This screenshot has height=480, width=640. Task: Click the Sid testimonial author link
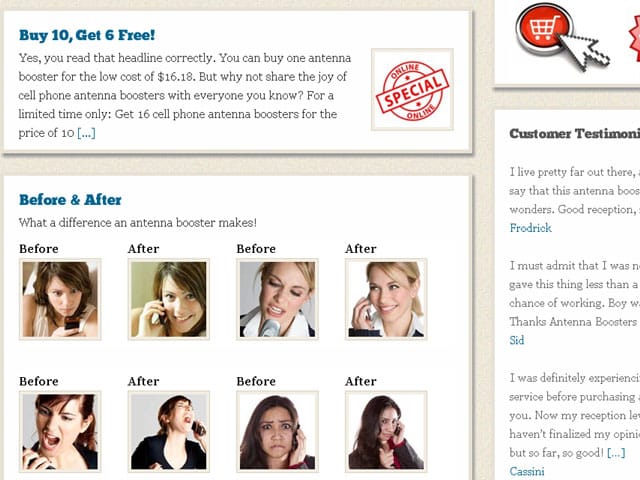(517, 340)
